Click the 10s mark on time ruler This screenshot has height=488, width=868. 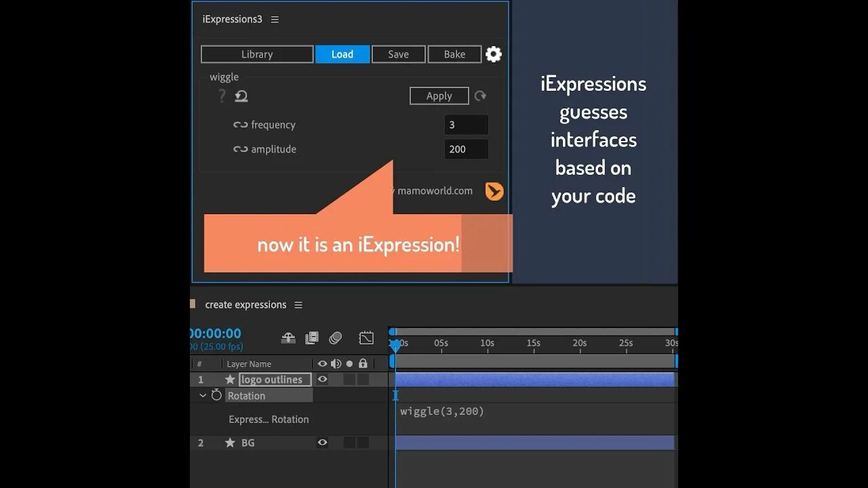pyautogui.click(x=487, y=343)
